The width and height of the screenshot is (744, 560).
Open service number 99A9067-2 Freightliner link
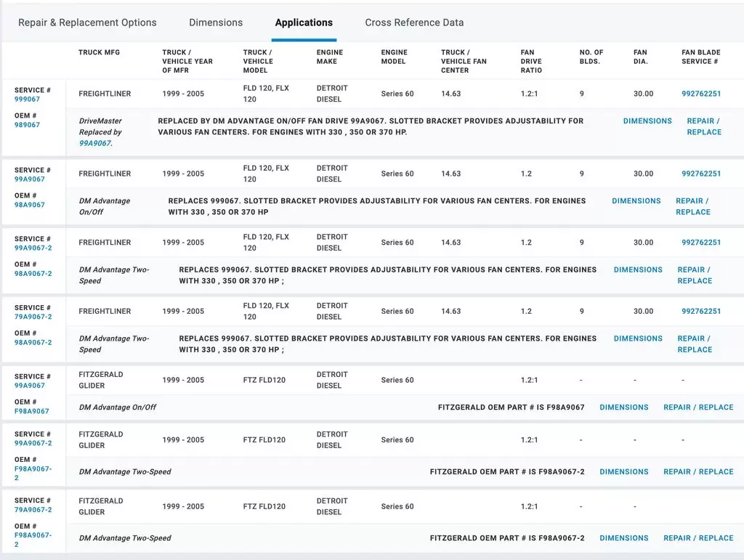33,248
